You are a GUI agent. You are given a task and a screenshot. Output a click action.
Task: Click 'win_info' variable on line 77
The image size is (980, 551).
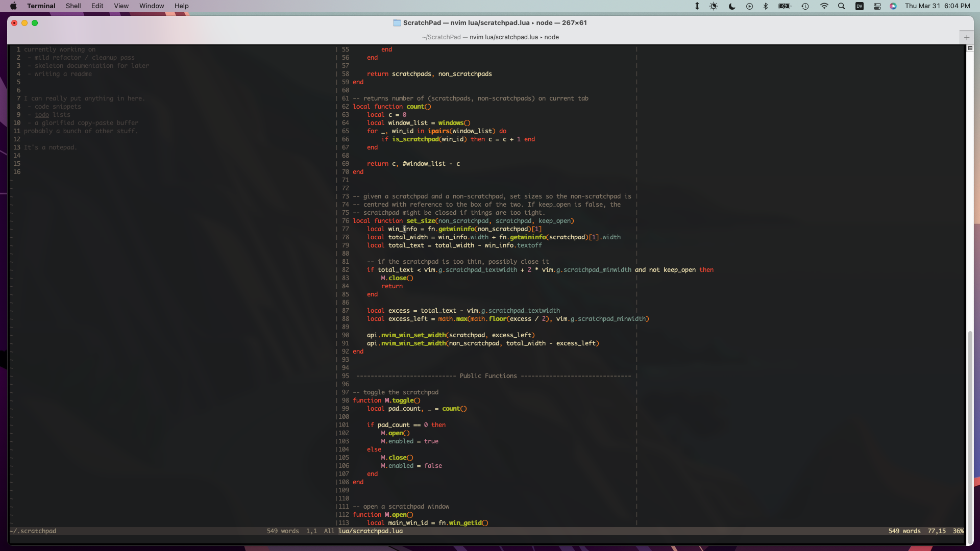pos(402,229)
